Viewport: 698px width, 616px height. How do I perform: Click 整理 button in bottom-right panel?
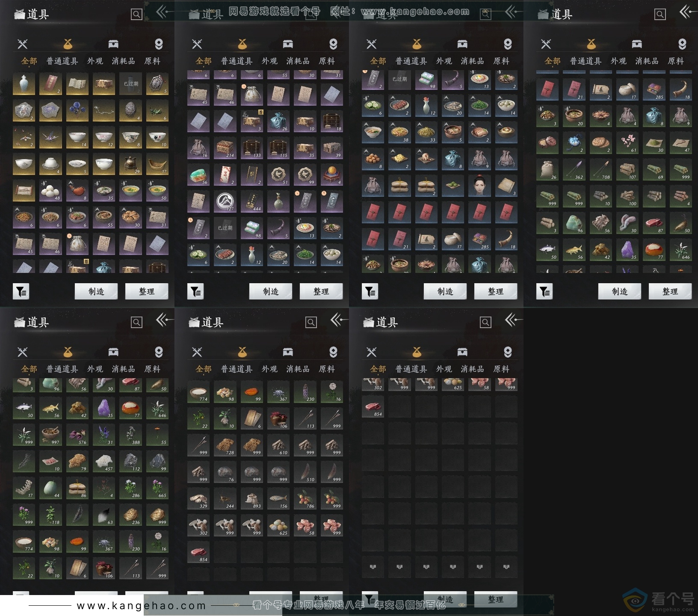(496, 599)
